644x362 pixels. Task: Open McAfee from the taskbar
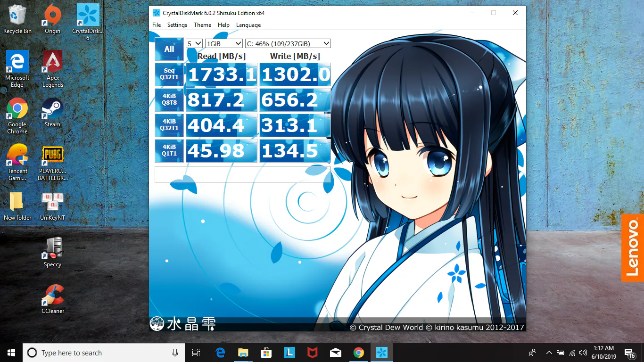(x=312, y=353)
